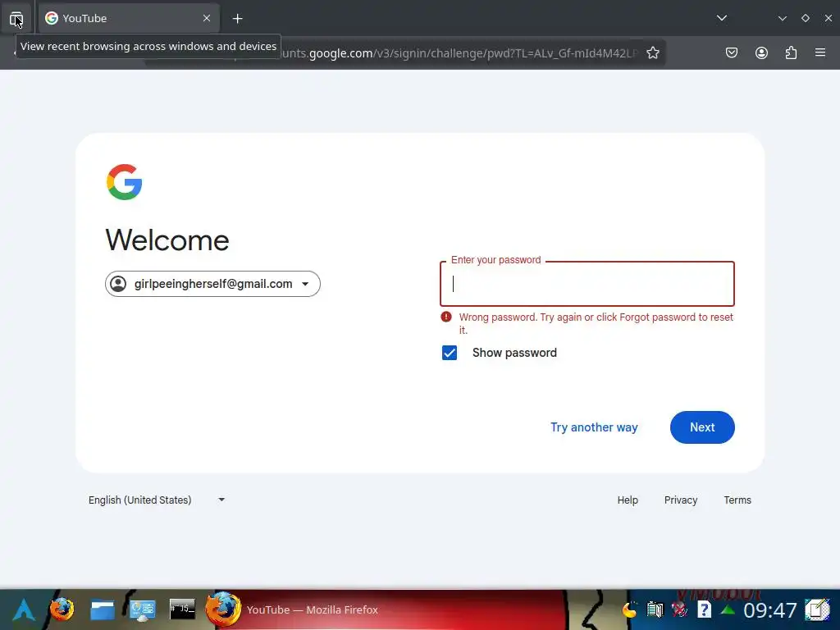This screenshot has height=630, width=840.
Task: Open the Firefox hamburger menu
Action: point(820,52)
